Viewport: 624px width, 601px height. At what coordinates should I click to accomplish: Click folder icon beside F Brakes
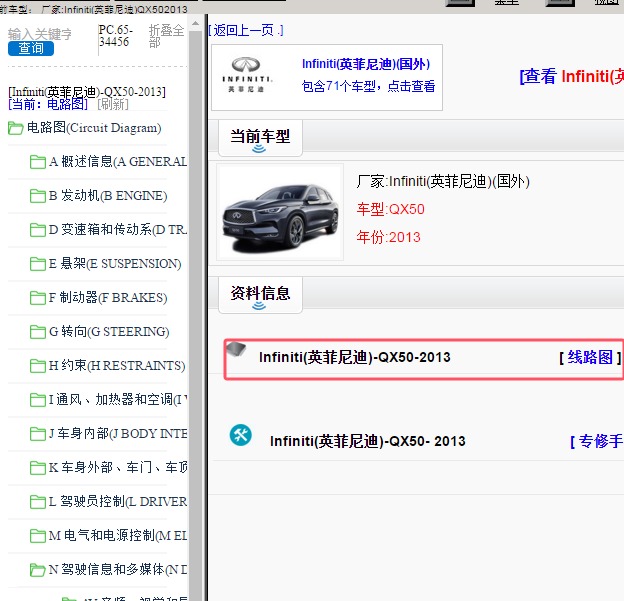tap(38, 298)
